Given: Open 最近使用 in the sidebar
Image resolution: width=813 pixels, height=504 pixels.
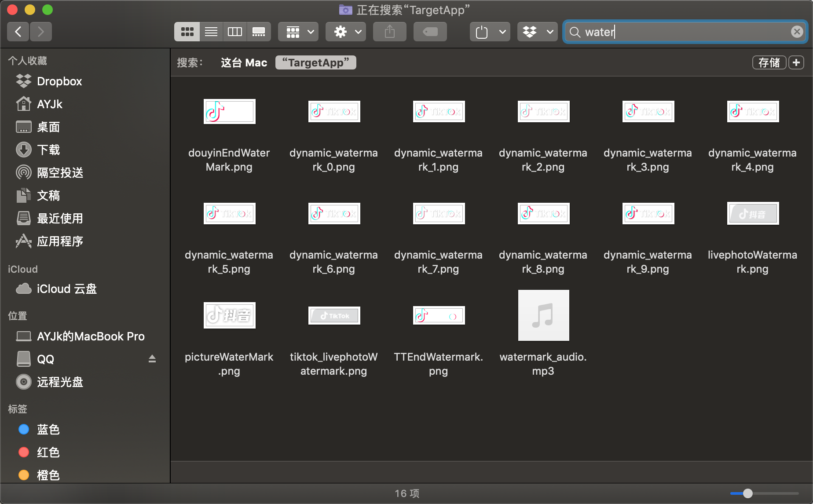Looking at the screenshot, I should click(x=85, y=219).
